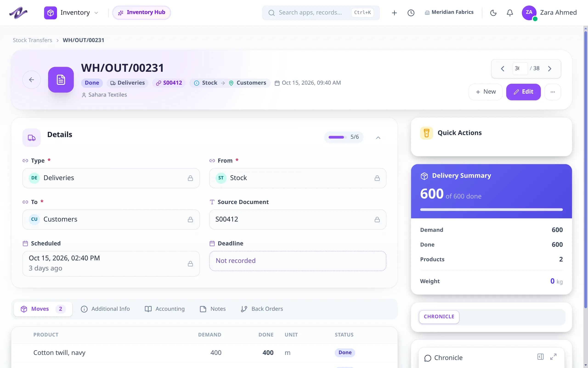Viewport: 588px width, 368px height.
Task: Click the Quick Actions flashlight icon
Action: [x=427, y=133]
